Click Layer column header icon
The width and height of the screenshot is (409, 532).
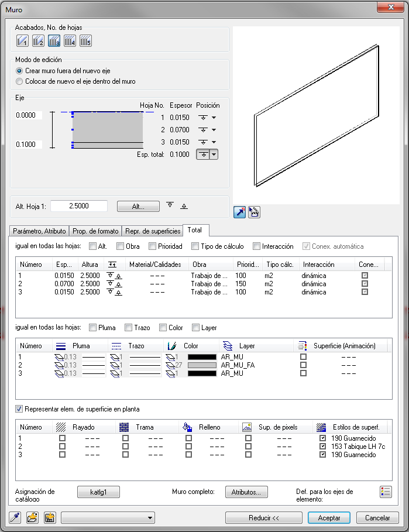(228, 346)
